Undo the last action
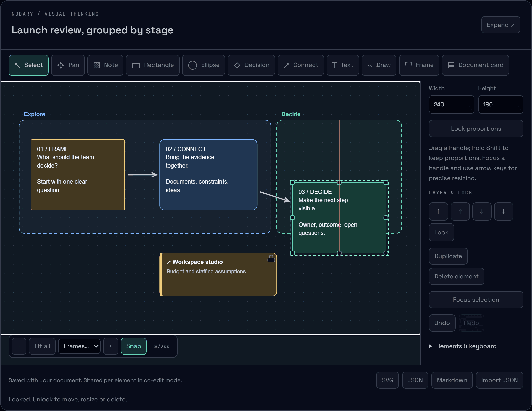 [x=442, y=323]
